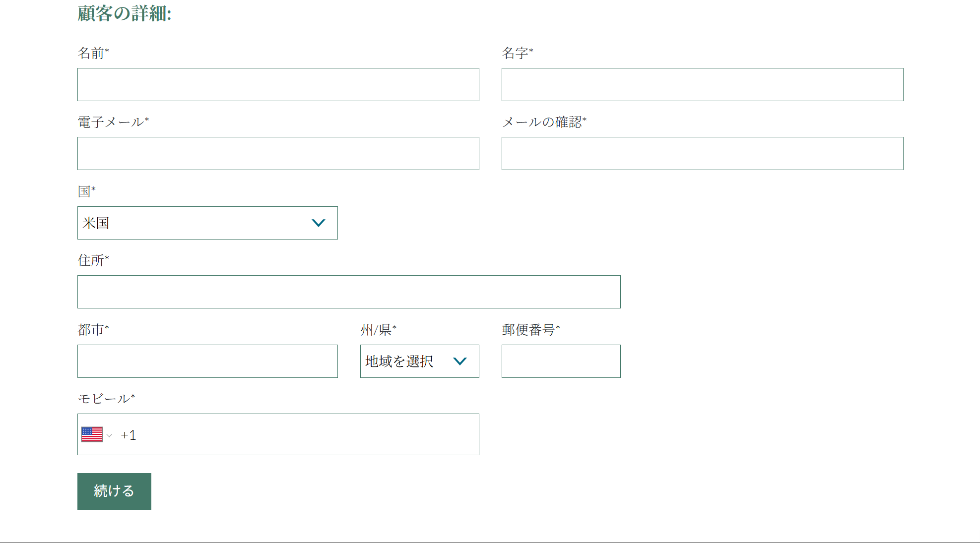Click the 顧客の詳細 heading text
The height and width of the screenshot is (543, 980).
click(x=125, y=13)
